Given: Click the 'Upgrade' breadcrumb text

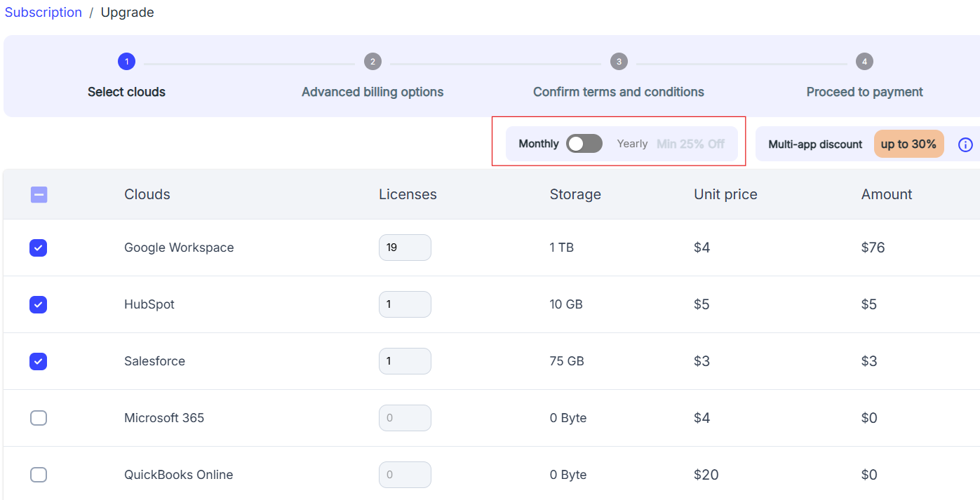Looking at the screenshot, I should [x=128, y=13].
